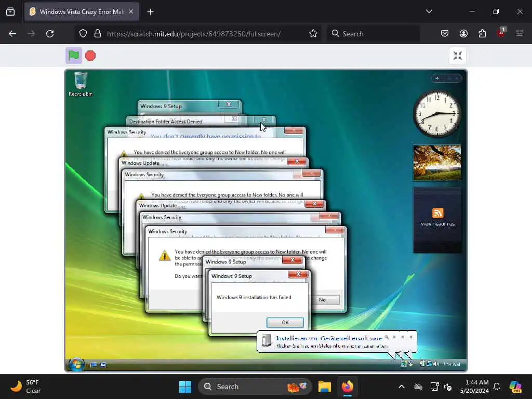The height and width of the screenshot is (399, 532).
Task: Select the URL address field
Action: (193, 34)
